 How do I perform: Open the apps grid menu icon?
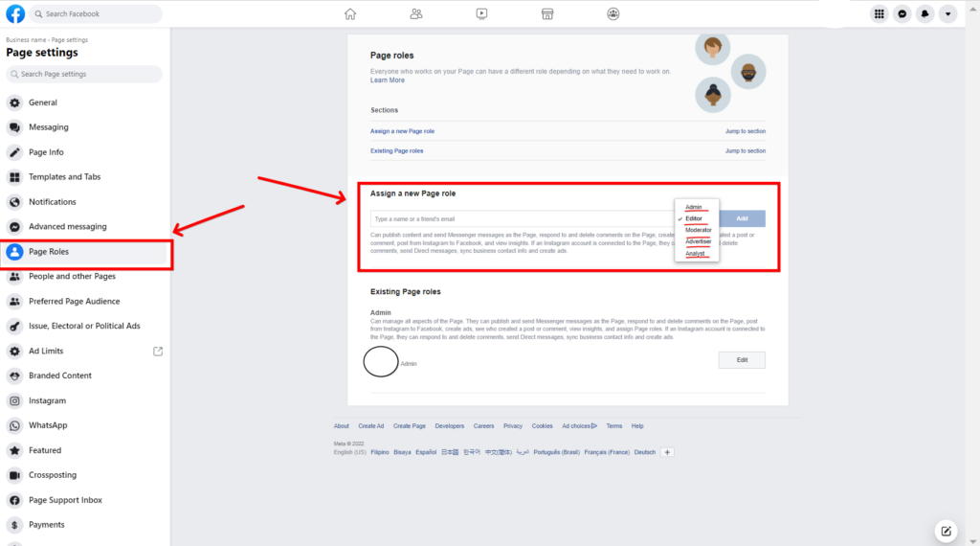tap(880, 13)
